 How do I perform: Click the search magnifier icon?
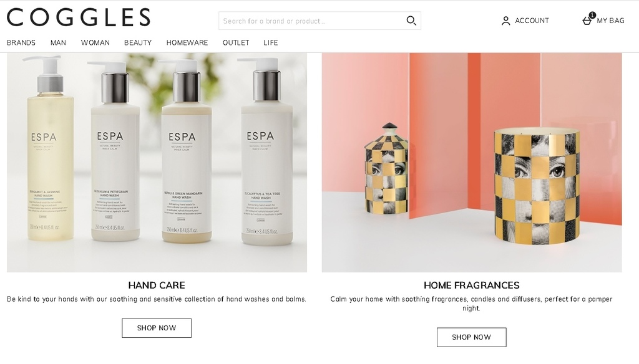[411, 21]
